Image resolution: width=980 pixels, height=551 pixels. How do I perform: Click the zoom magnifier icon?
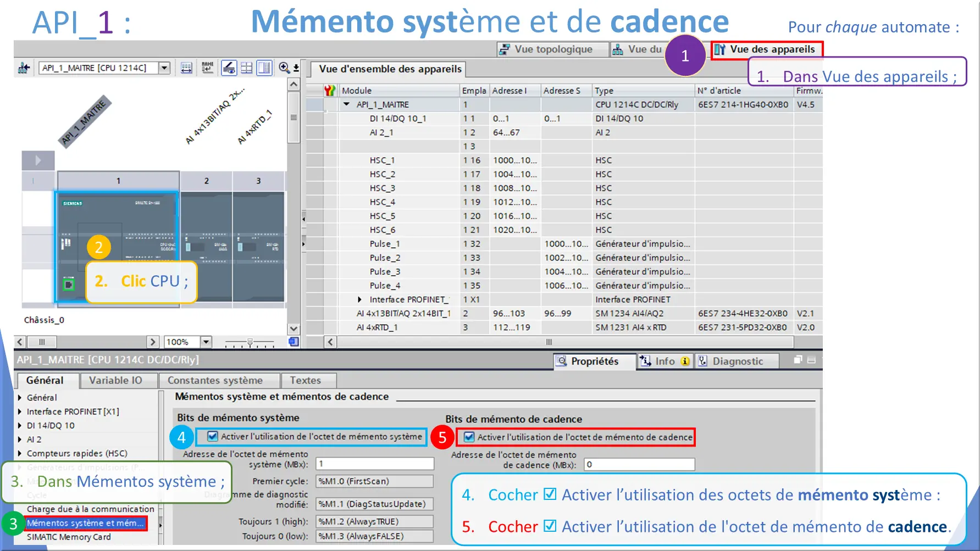point(284,68)
